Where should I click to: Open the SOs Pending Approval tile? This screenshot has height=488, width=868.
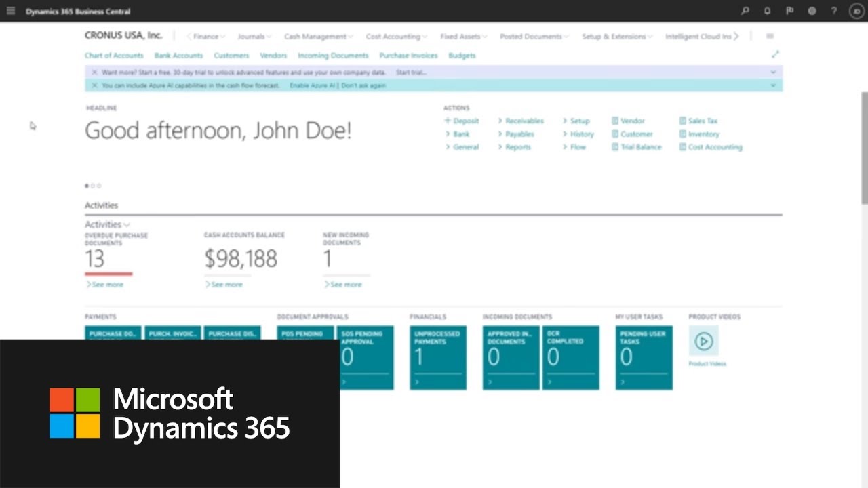365,358
